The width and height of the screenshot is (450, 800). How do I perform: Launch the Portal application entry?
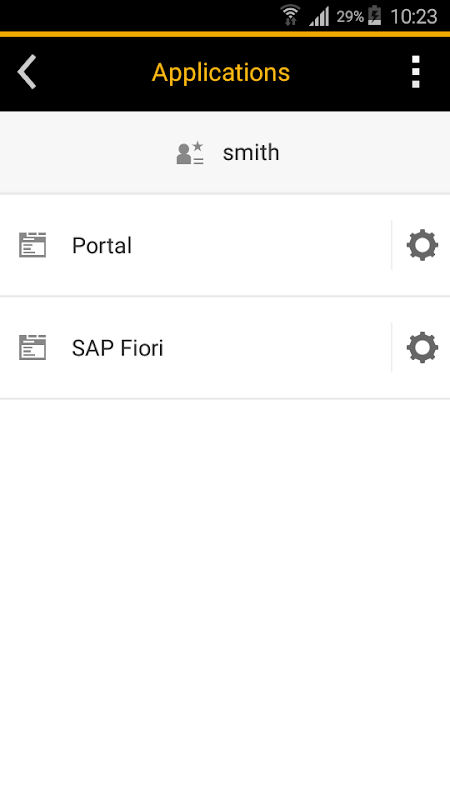[x=195, y=245]
